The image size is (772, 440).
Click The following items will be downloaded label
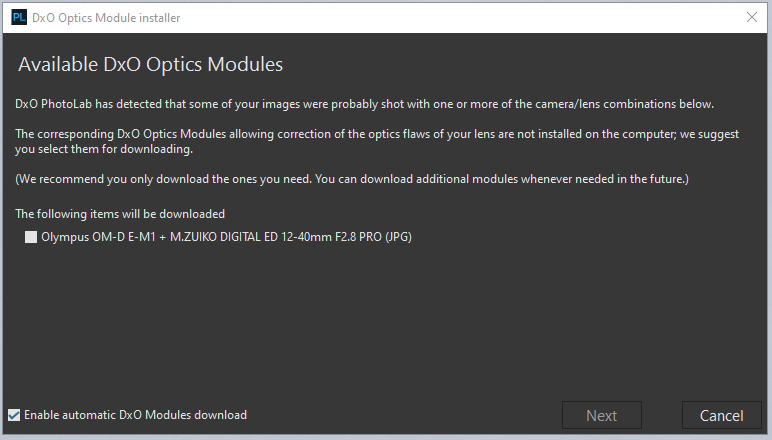pos(120,214)
